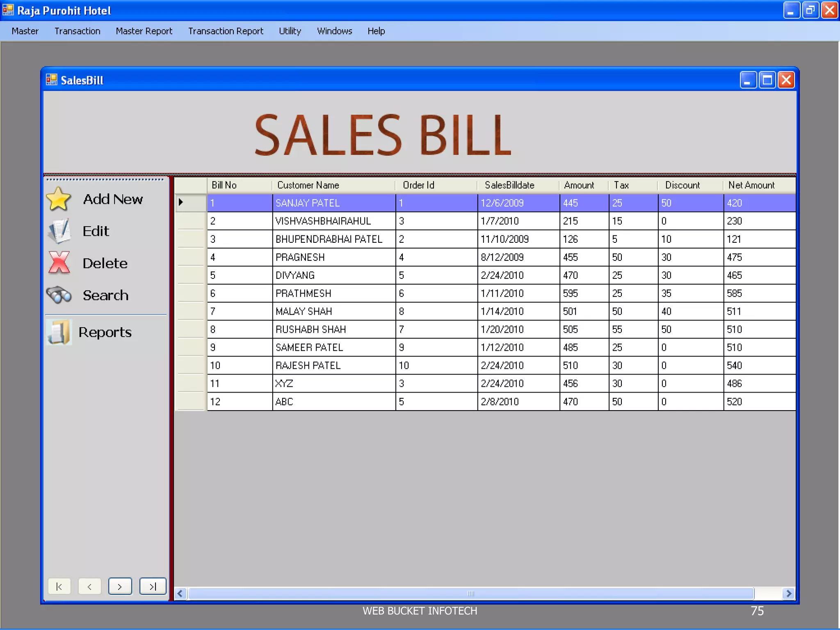Sort by Bill No column header
Screen dimensions: 840x630
click(240, 185)
